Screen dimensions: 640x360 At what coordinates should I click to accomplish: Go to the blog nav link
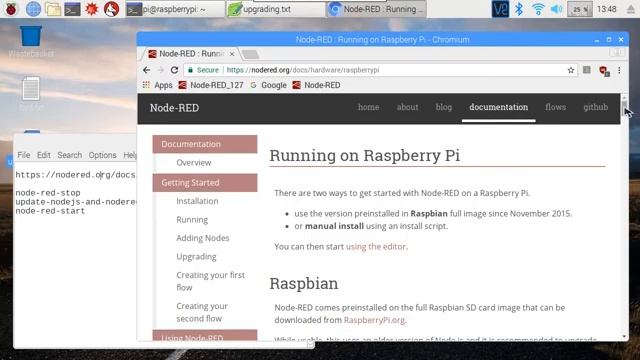[x=444, y=107]
